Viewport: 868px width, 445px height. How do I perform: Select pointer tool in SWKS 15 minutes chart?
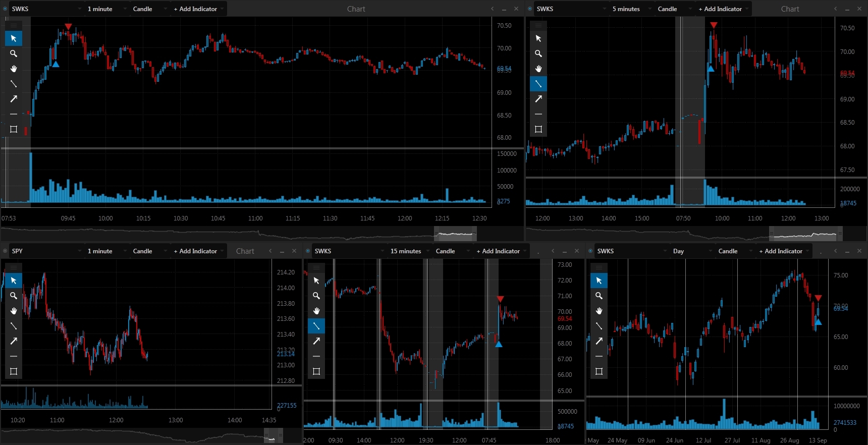pos(316,281)
